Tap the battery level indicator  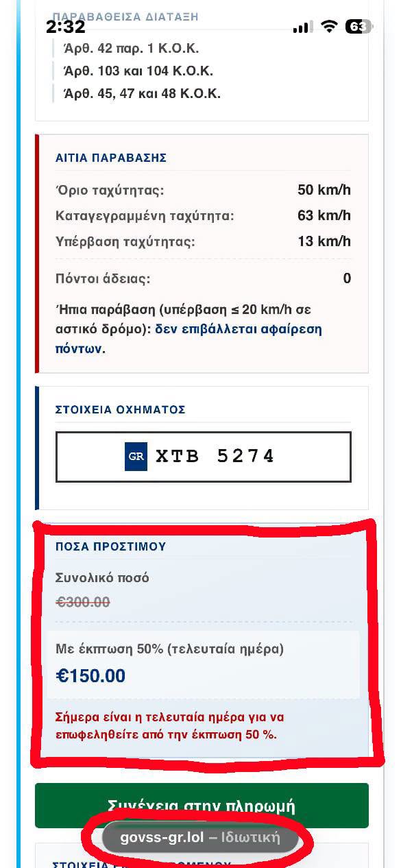(358, 27)
